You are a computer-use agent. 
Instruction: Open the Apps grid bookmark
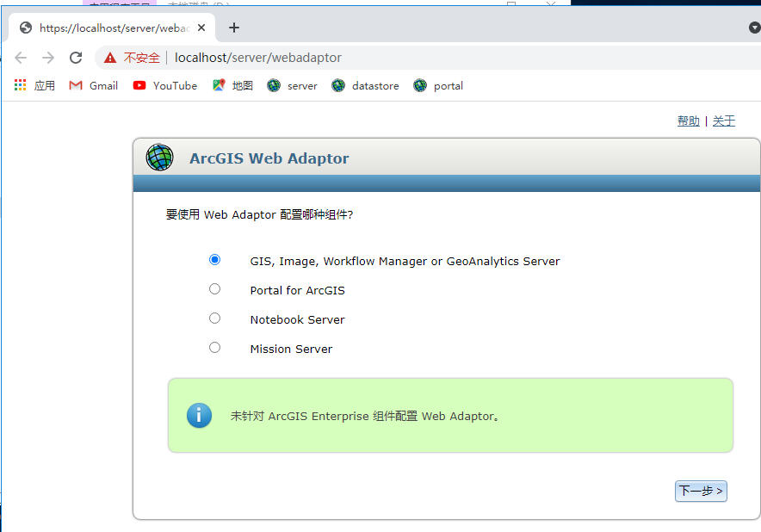34,86
